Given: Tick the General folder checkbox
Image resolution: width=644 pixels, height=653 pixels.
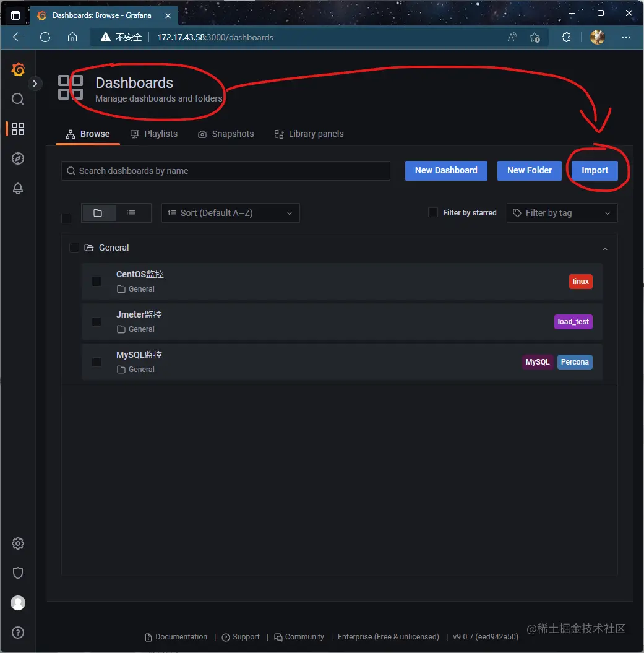Looking at the screenshot, I should click(74, 248).
